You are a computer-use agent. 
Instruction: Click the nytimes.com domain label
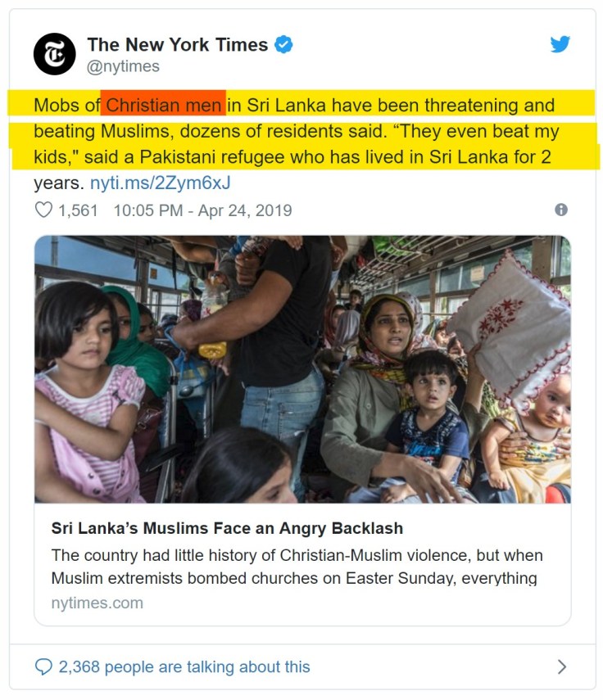tap(97, 603)
